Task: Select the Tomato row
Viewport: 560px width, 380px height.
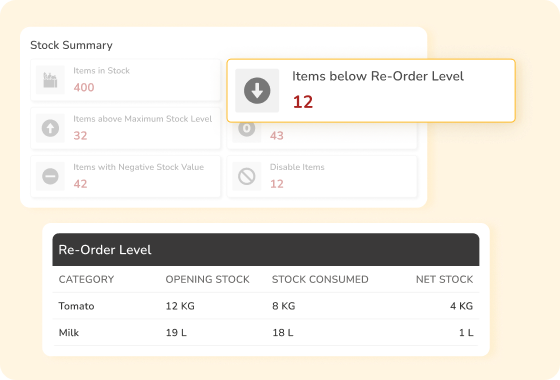Action: point(266,306)
